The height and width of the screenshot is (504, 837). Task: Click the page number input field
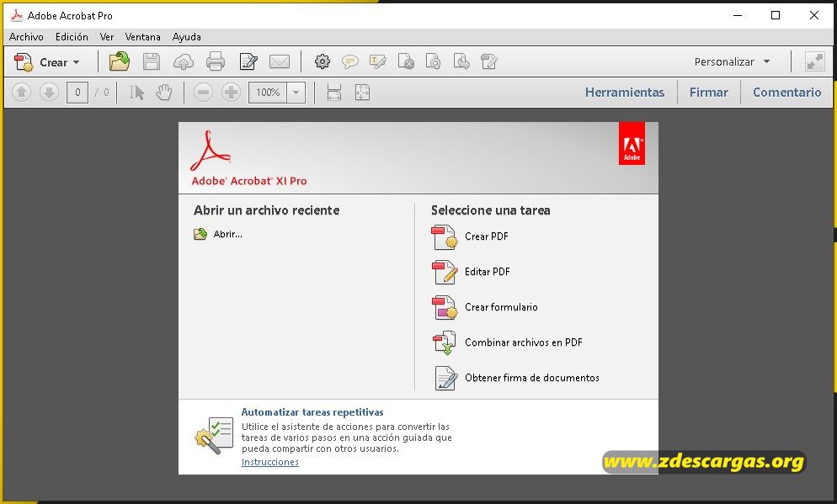tap(77, 93)
